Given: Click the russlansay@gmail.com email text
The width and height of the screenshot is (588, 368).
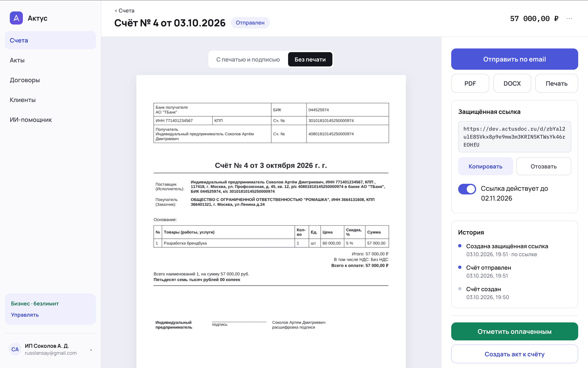Looking at the screenshot, I should click(x=51, y=353).
